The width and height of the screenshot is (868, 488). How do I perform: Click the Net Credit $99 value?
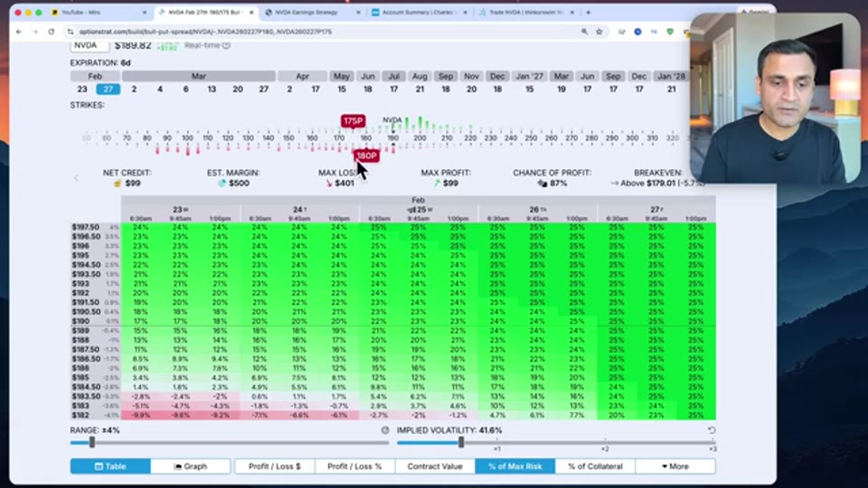coord(132,183)
